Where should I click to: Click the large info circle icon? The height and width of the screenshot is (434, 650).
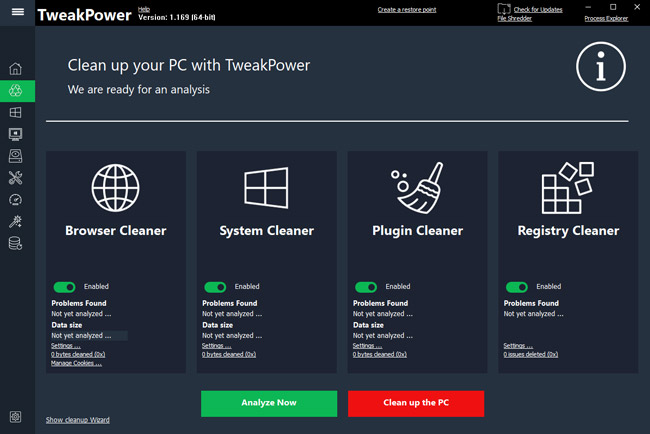pos(601,66)
